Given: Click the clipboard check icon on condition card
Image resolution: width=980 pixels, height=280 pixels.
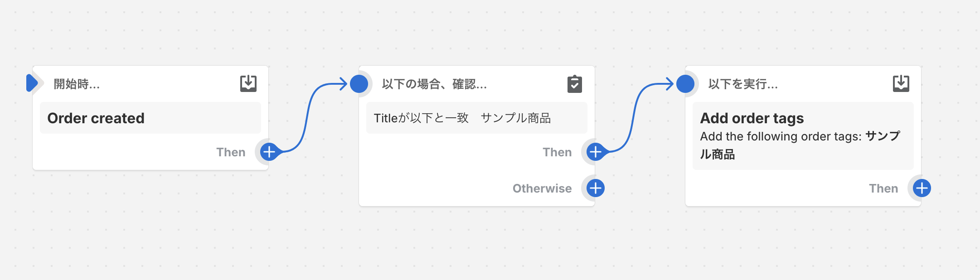Looking at the screenshot, I should (574, 84).
